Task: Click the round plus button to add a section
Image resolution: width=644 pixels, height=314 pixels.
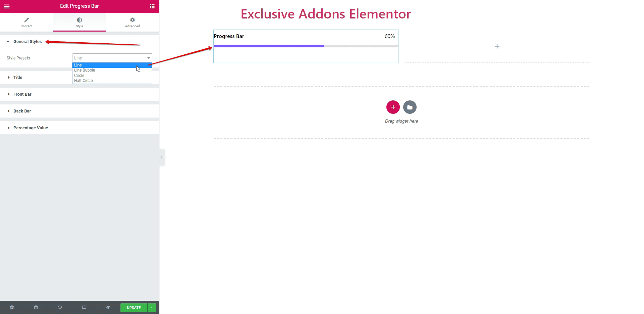Action: click(393, 107)
